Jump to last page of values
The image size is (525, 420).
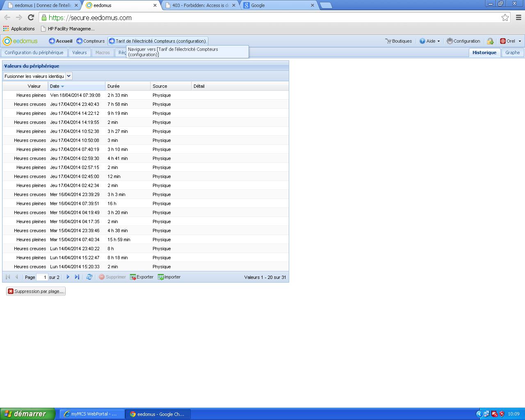tap(77, 277)
